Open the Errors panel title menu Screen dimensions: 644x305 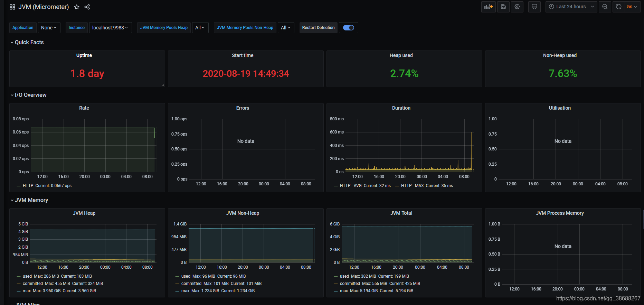tap(243, 108)
